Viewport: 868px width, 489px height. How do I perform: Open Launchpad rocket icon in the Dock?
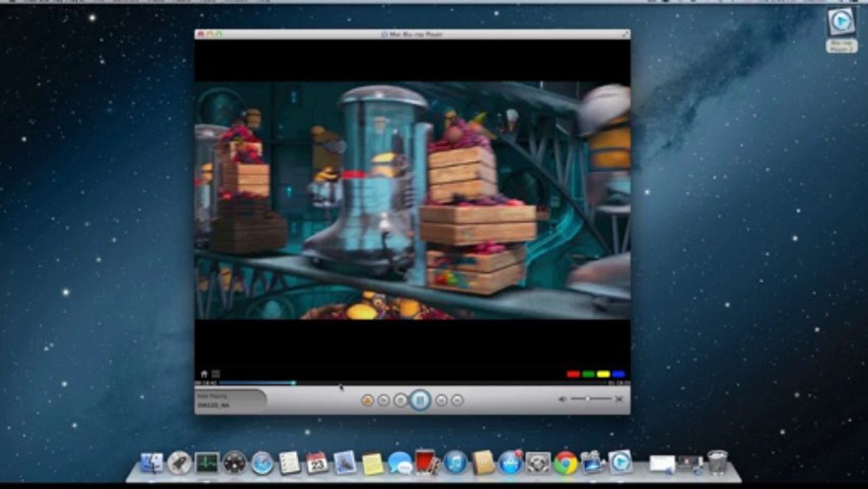click(x=179, y=463)
